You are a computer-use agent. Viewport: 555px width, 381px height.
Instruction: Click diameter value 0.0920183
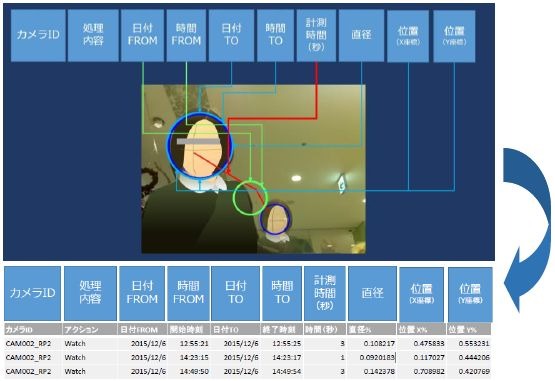coord(377,358)
